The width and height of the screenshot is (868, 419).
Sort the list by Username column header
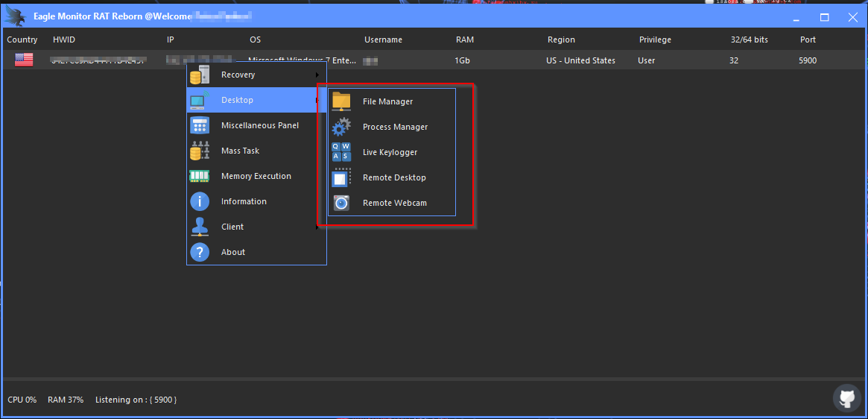(383, 40)
